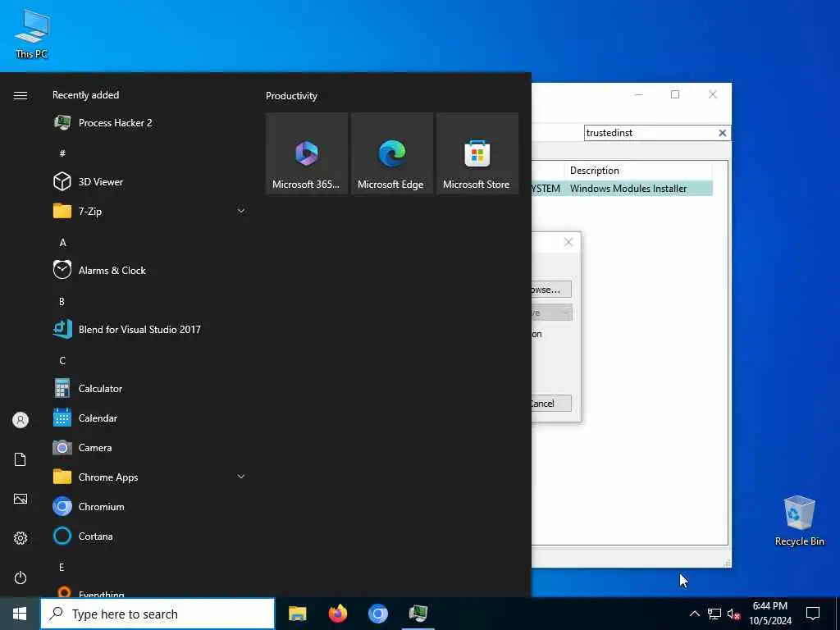
Task: Launch Blend for Visual Studio 2017
Action: [150, 329]
